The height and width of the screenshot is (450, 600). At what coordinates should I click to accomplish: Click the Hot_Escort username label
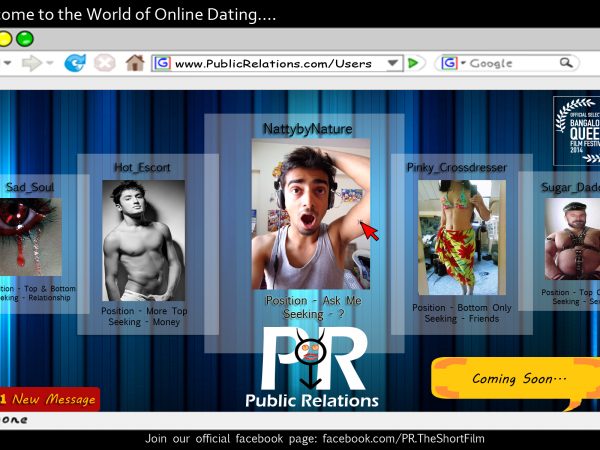click(x=142, y=167)
